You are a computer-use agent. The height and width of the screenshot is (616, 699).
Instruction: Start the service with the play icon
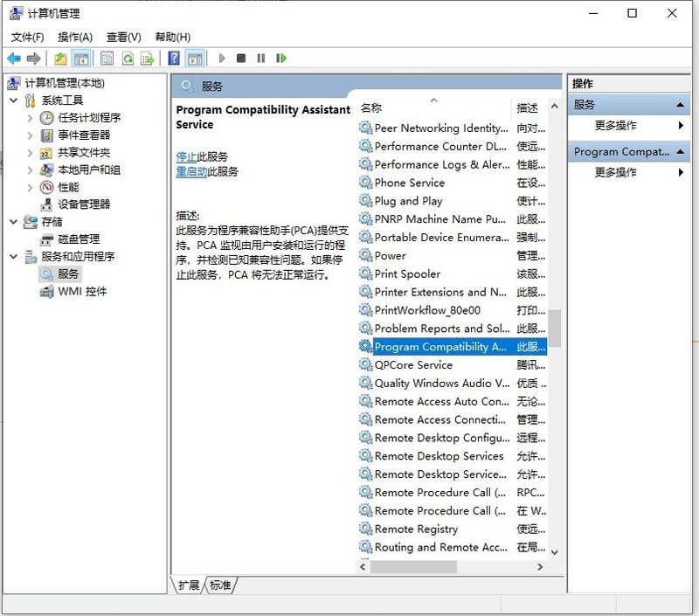coord(221,59)
